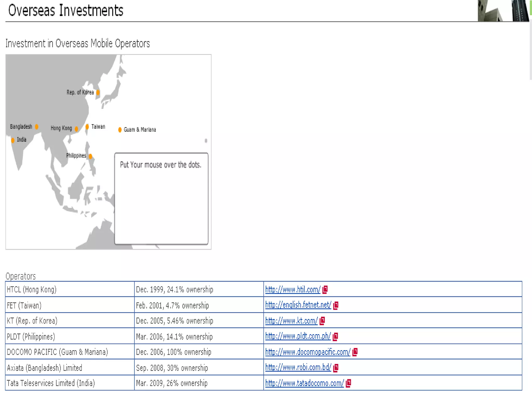Click the Overseas Investments page heading
This screenshot has width=532, height=399.
(x=66, y=10)
